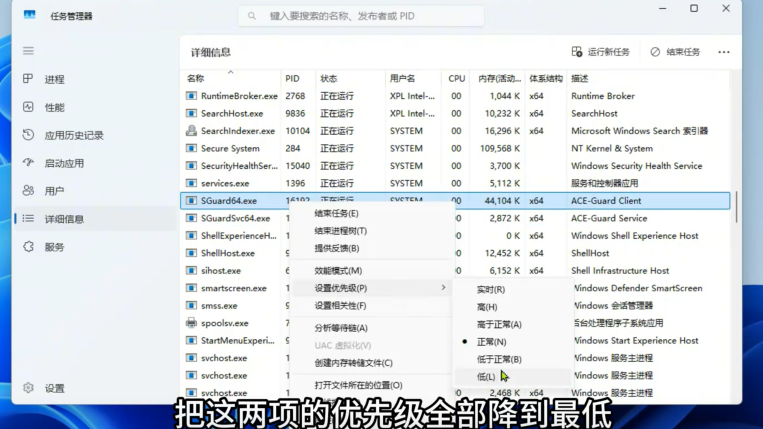Viewport: 763px width, 429px height.
Task: Click the spoolsv.exe printer icon
Action: tap(191, 323)
